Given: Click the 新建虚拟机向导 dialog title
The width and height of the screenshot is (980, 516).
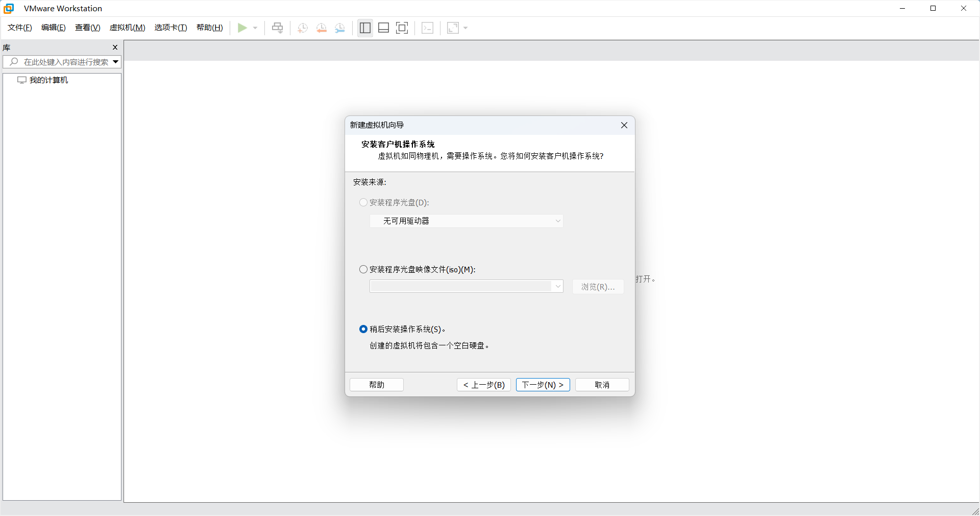Looking at the screenshot, I should click(x=377, y=125).
